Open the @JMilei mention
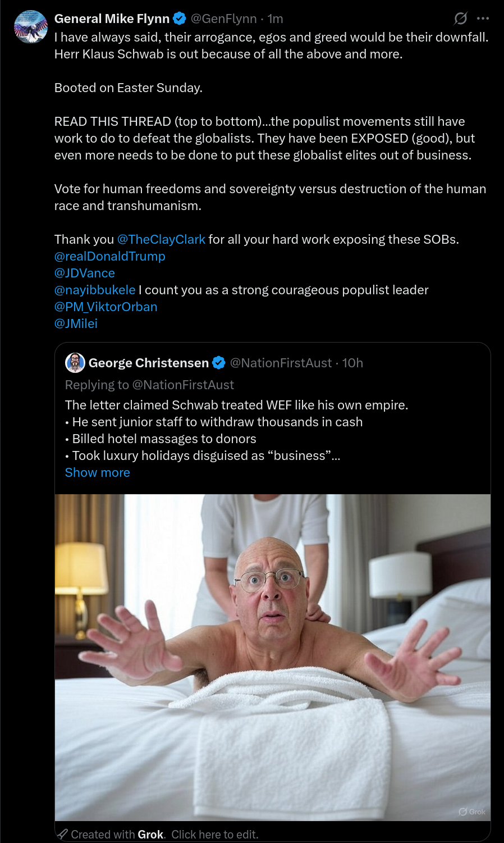This screenshot has width=504, height=843. pos(76,323)
